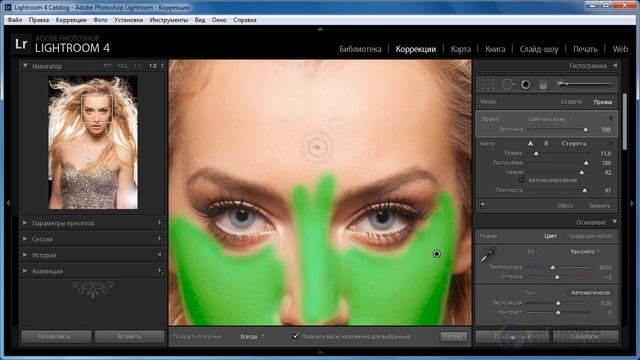This screenshot has width=640, height=360.
Task: Click Автоматически tone button
Action: click(x=591, y=292)
